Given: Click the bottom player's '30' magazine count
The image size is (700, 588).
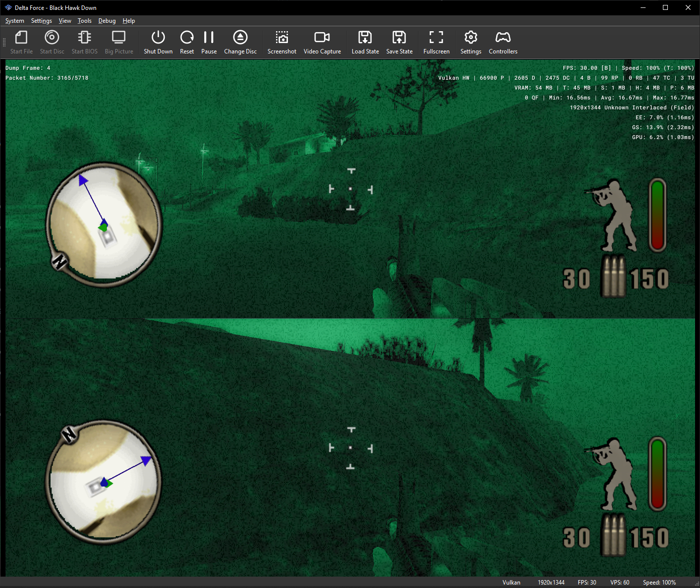Looking at the screenshot, I should click(x=576, y=538).
